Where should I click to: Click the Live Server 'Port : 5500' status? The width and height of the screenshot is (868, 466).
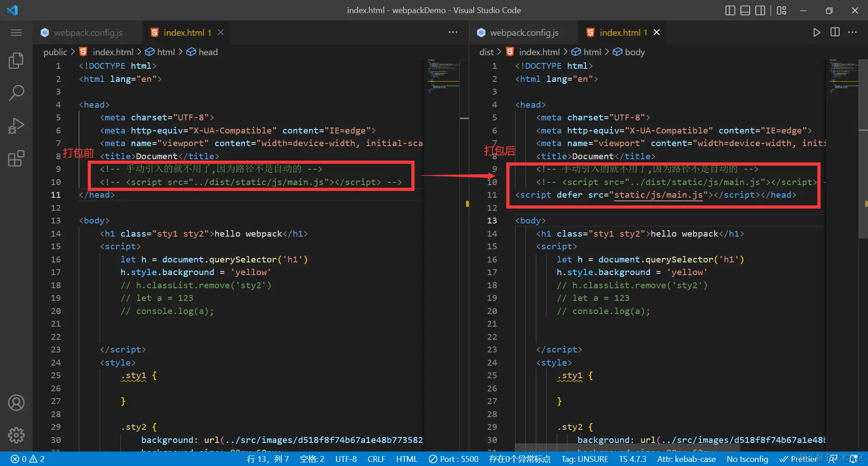pos(453,459)
